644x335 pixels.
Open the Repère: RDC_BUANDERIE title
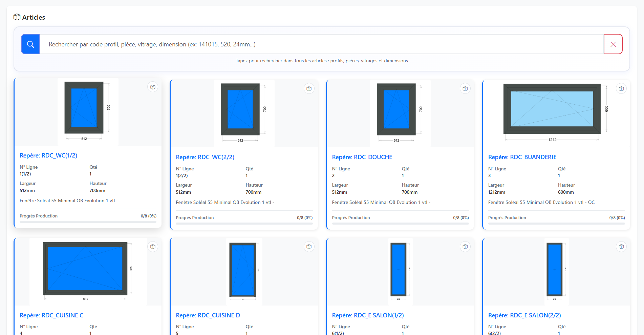coord(522,157)
